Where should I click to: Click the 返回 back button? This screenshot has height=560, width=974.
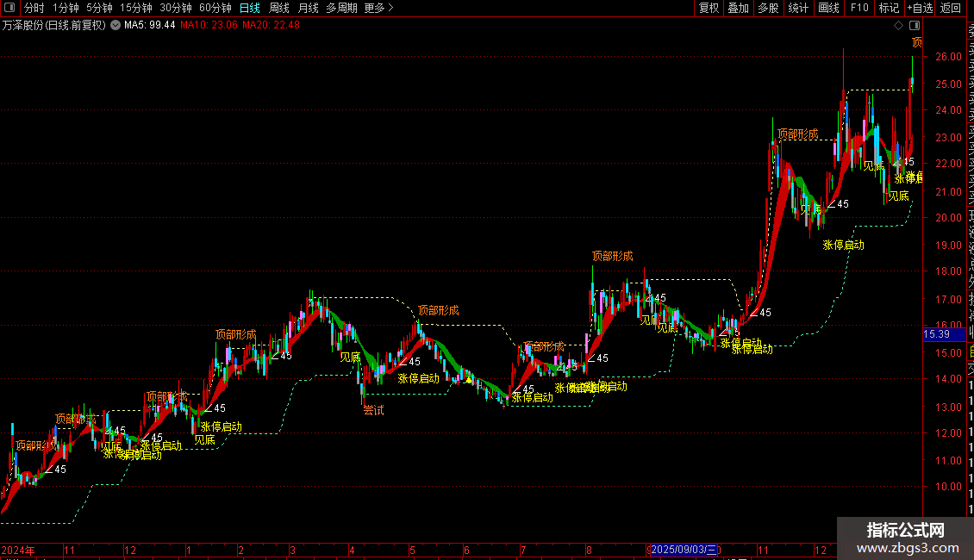click(951, 8)
